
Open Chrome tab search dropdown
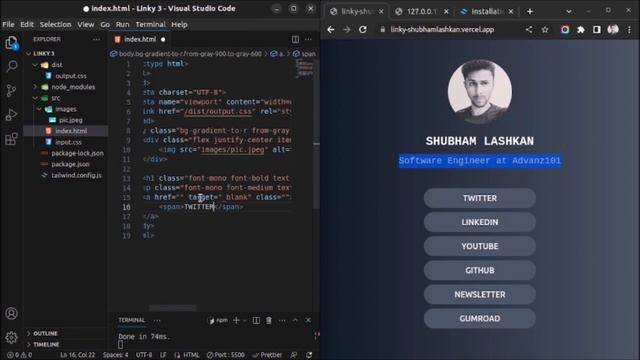tap(569, 11)
